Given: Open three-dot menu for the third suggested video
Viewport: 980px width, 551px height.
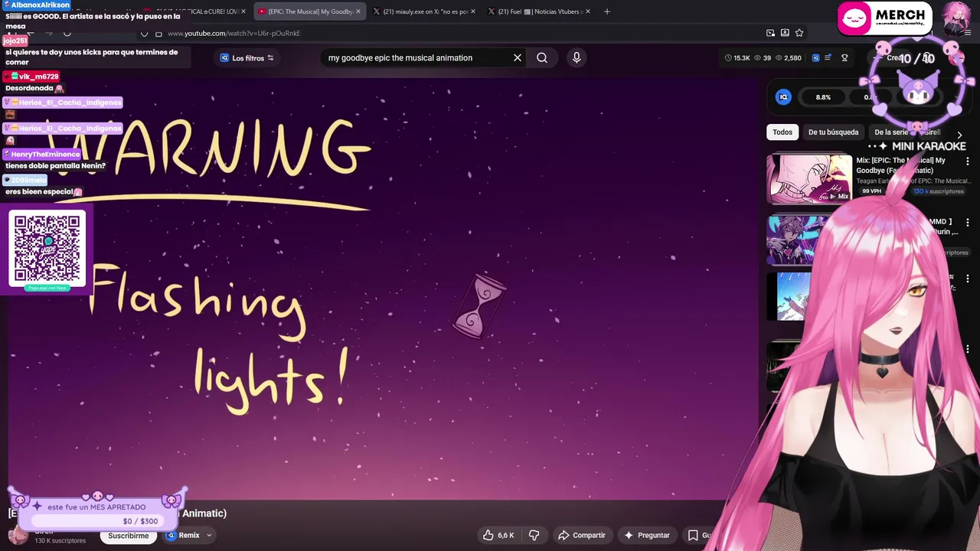Looking at the screenshot, I should point(968,279).
